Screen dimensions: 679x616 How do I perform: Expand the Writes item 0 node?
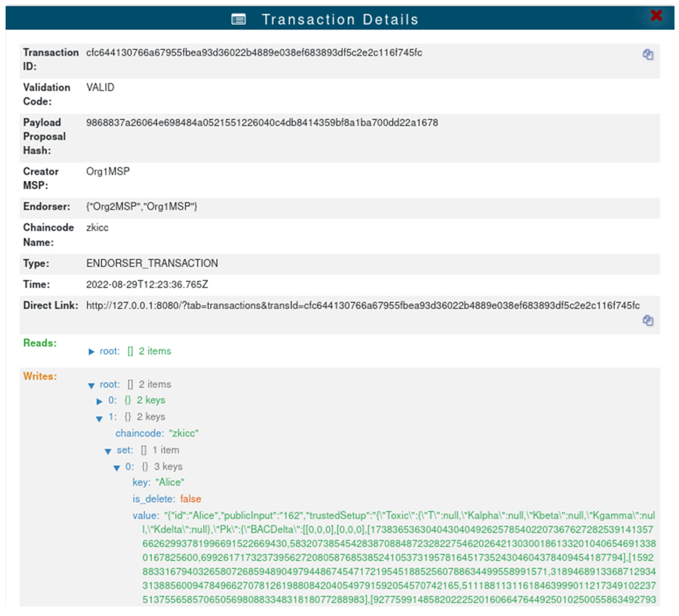[x=99, y=401]
